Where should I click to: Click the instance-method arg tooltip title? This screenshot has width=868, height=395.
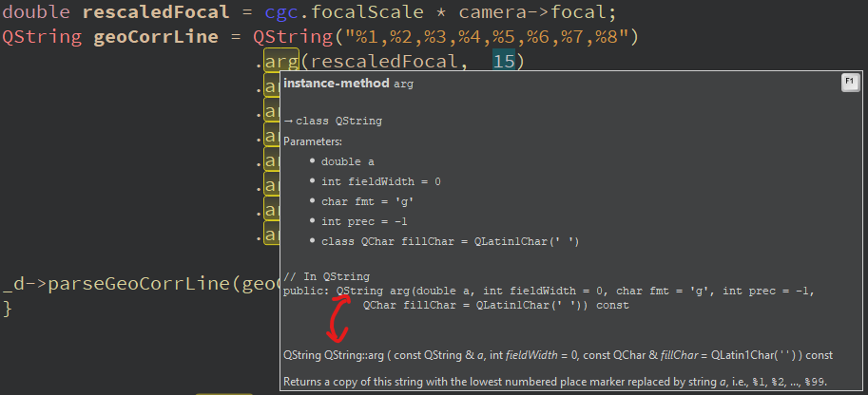348,84
